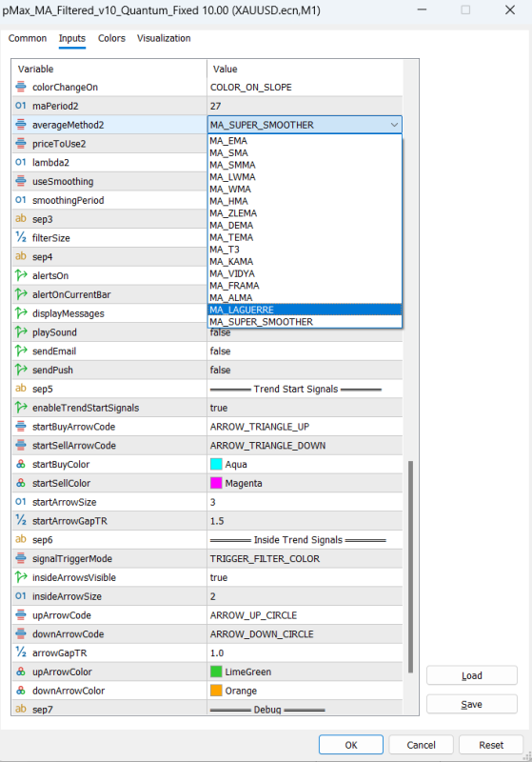Viewport: 532px width, 762px height.
Task: Toggle the sendEmail false value
Action: coord(305,351)
